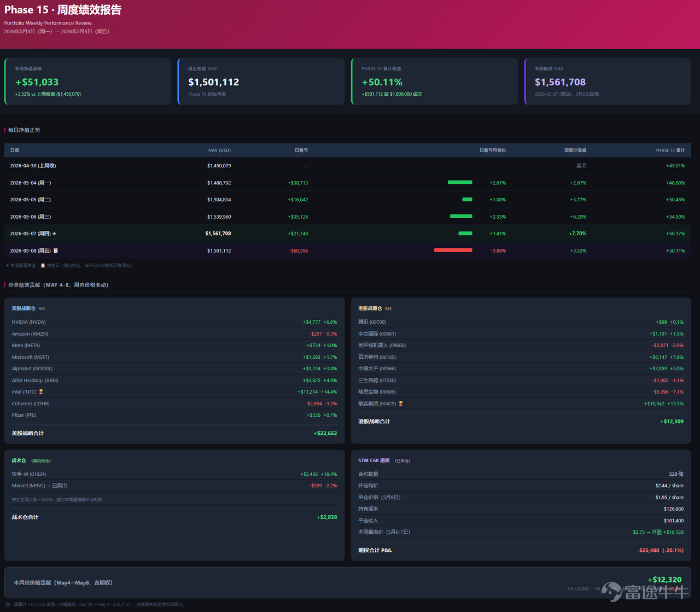
Task: Click the "本周总价格贡献" summary label
Action: click(63, 583)
